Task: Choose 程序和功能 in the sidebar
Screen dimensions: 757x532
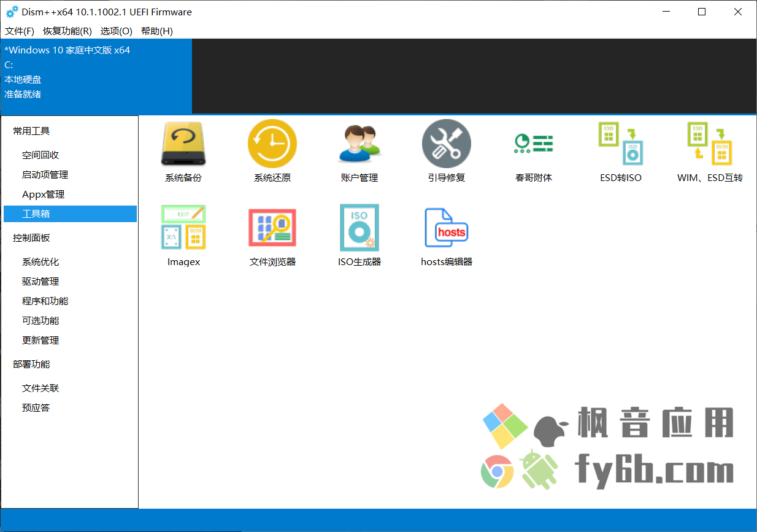Action: pos(70,301)
